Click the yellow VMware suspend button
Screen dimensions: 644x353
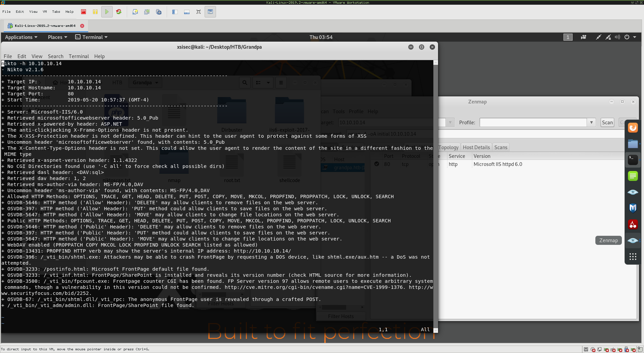click(95, 12)
